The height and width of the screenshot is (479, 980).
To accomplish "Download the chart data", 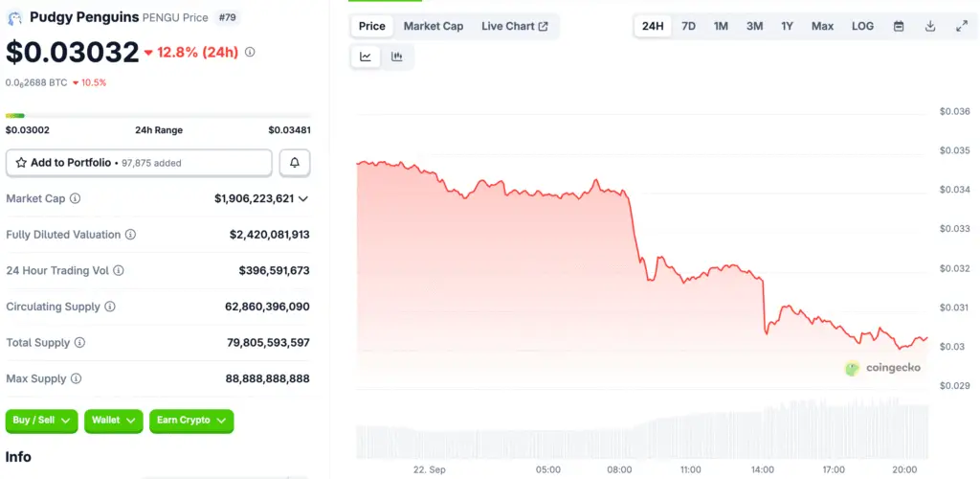I will click(930, 26).
